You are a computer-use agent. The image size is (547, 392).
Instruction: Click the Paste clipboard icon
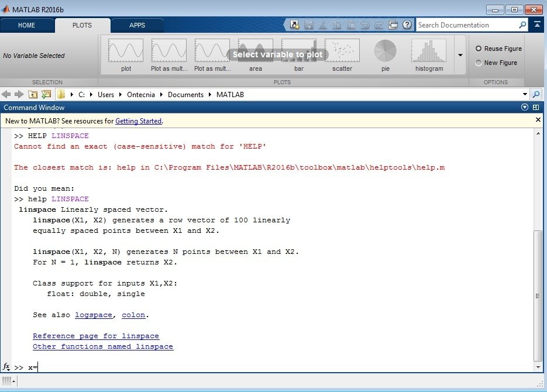(x=351, y=25)
